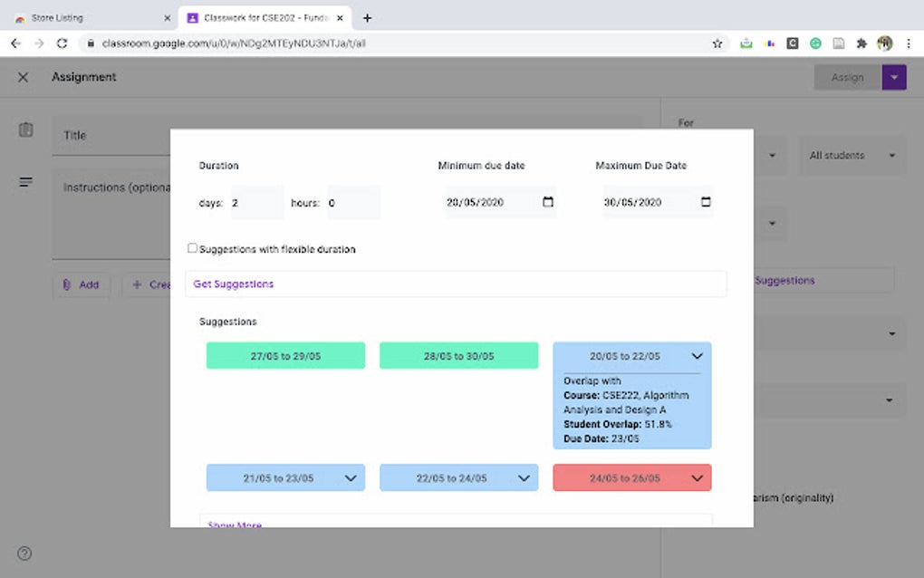Click the assignment clipboard icon beside Title

[x=25, y=130]
